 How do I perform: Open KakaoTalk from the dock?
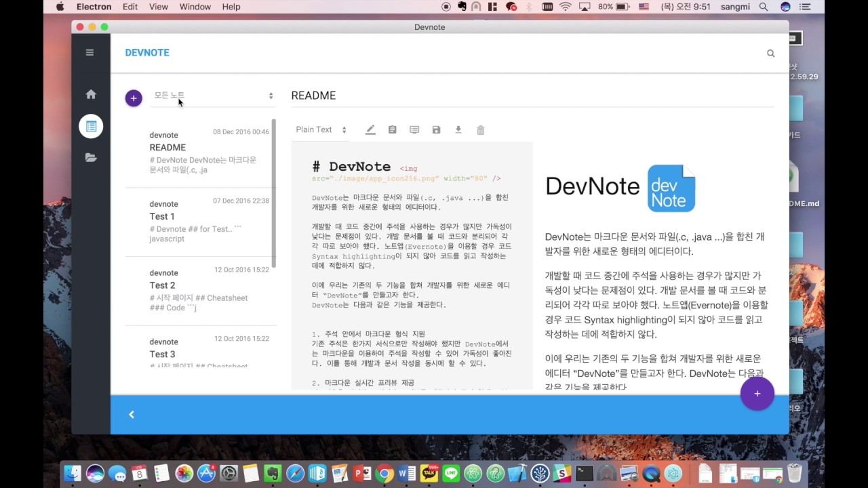tap(429, 473)
